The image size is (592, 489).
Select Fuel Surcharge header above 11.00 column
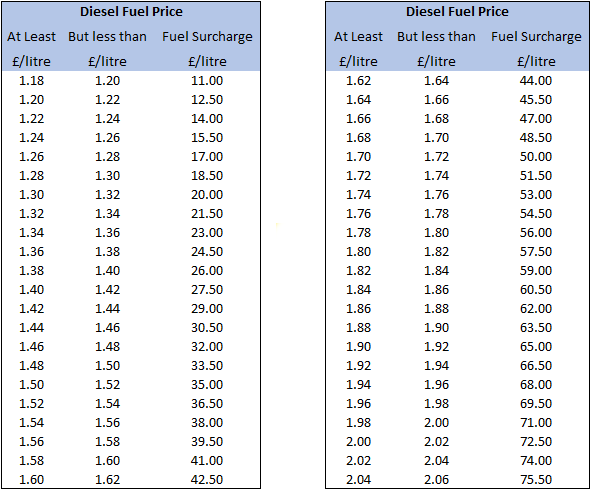coord(207,37)
